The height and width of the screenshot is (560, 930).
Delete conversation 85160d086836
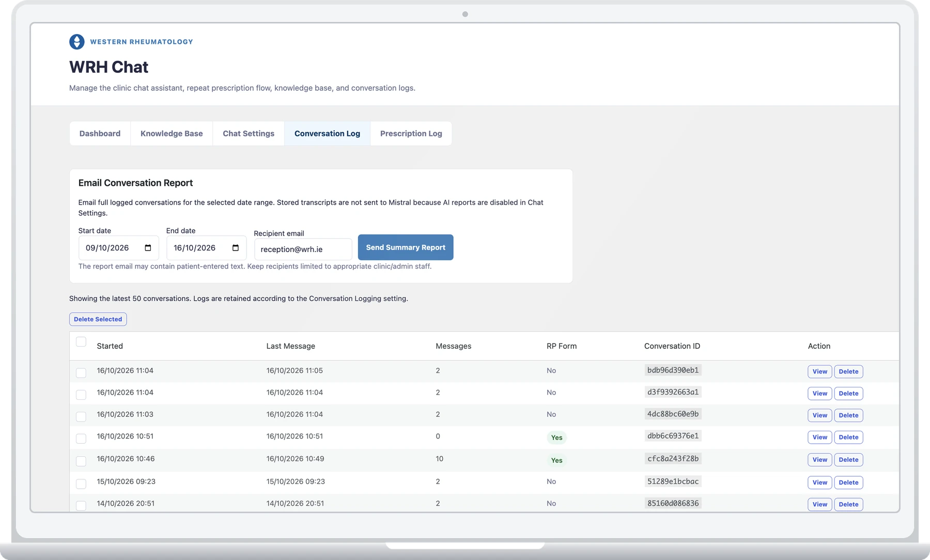848,504
